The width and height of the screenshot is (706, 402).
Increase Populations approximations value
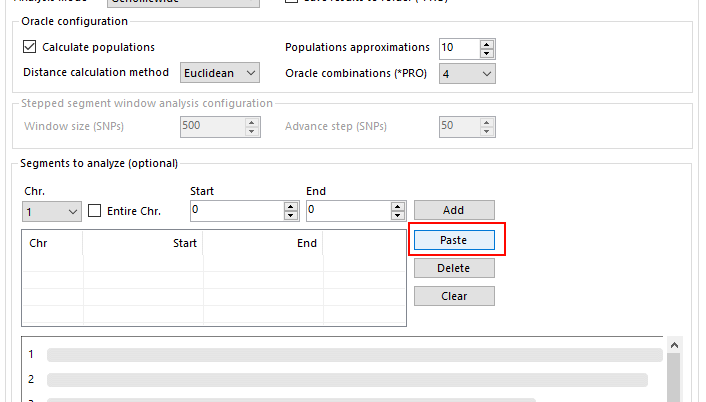point(487,44)
